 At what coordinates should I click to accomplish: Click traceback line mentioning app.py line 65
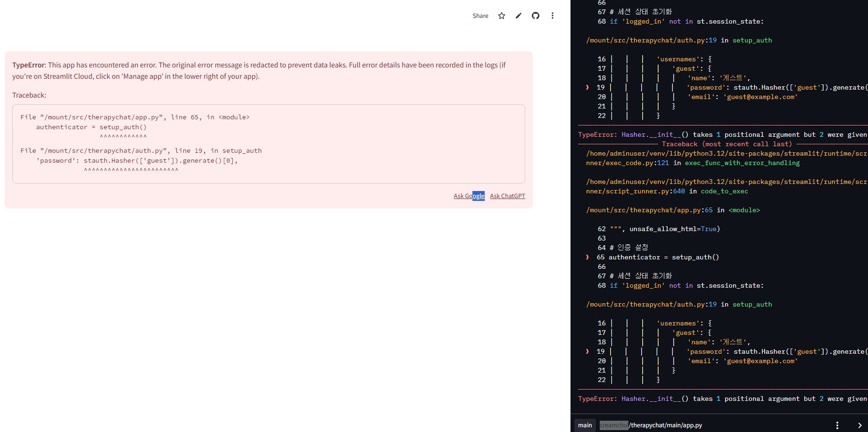pos(135,117)
